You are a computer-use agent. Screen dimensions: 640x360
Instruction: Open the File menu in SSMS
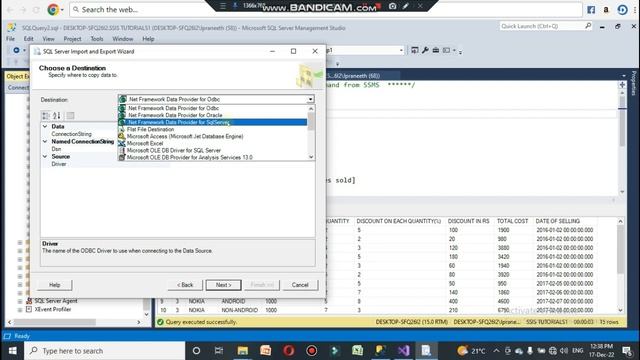[11, 39]
